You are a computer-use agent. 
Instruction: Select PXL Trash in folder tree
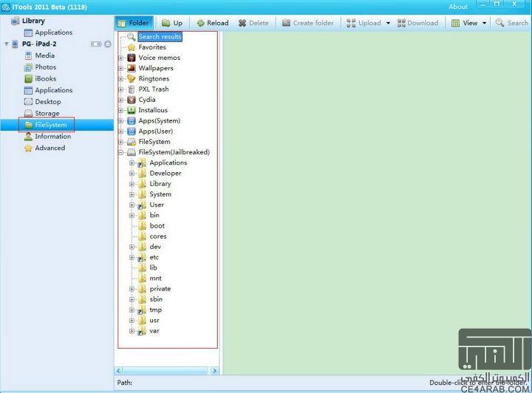pyautogui.click(x=154, y=89)
